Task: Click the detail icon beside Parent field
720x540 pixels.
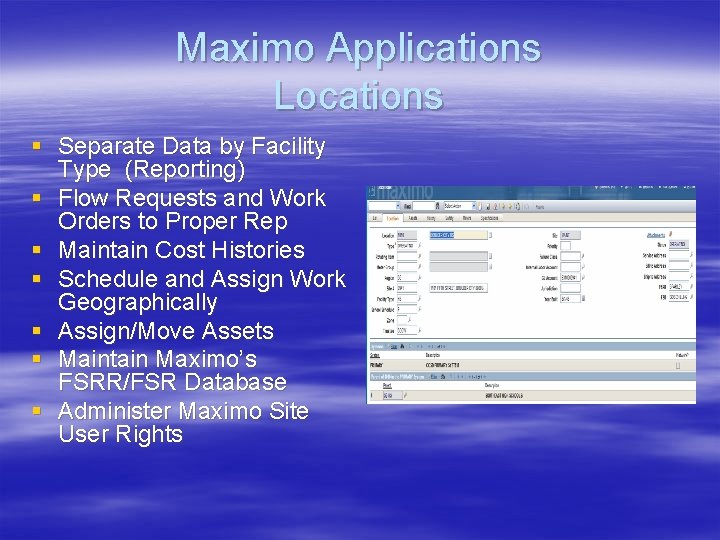Action: pos(404,395)
